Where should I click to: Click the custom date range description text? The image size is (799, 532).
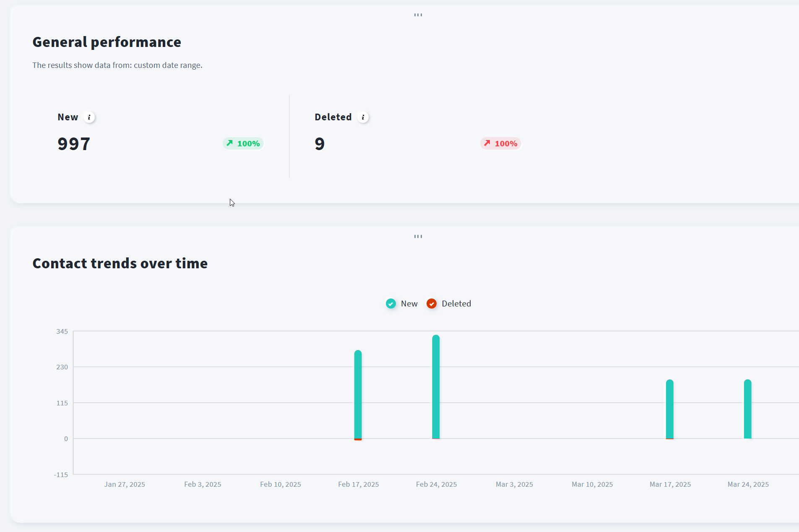pos(117,65)
